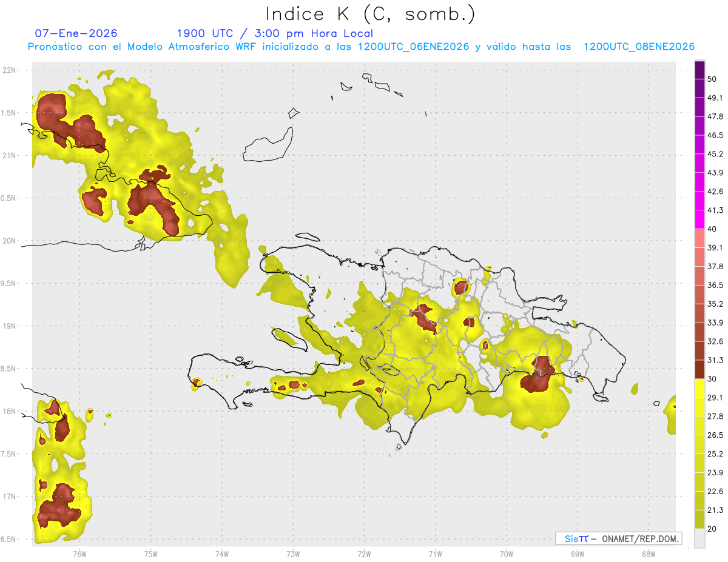Click the SisTT ONAMET/REP.DOM. credit label

618,538
